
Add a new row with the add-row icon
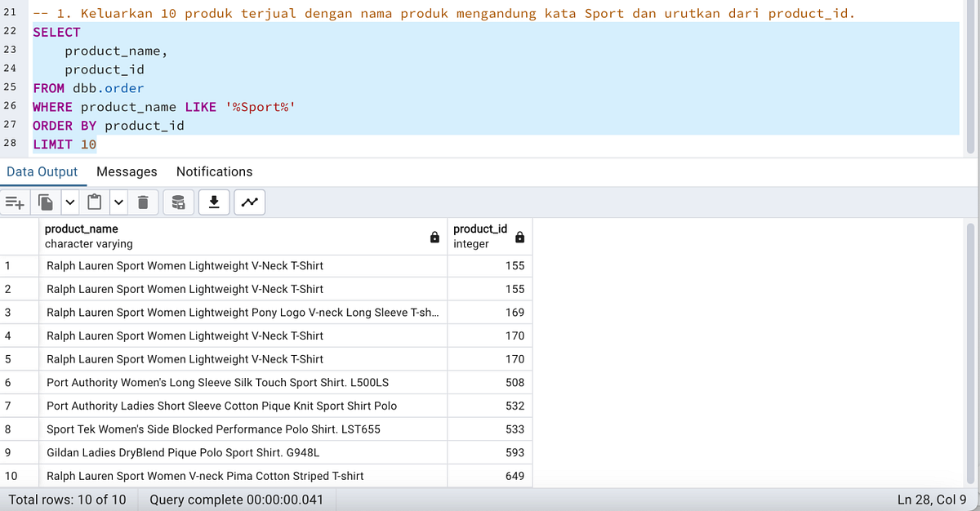pyautogui.click(x=13, y=202)
